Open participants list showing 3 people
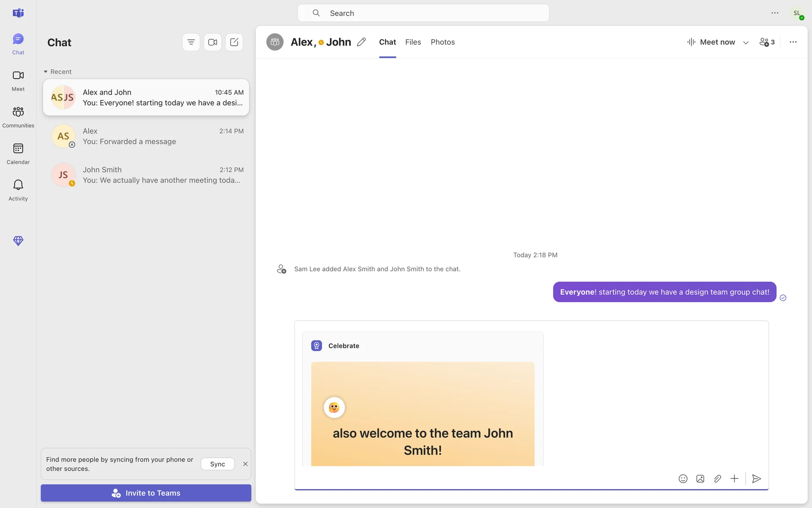812x508 pixels. (x=767, y=42)
